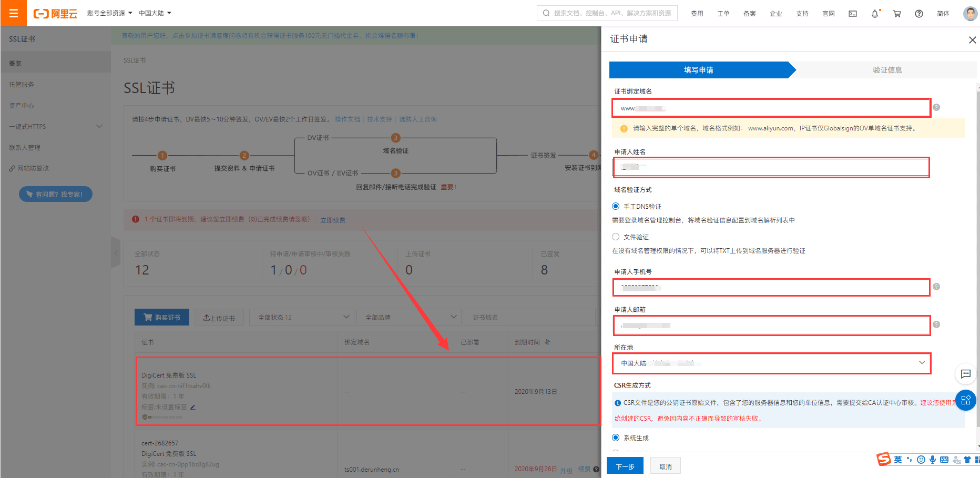Collapse the left sidebar handle
This screenshot has height=478, width=980.
pos(116,253)
